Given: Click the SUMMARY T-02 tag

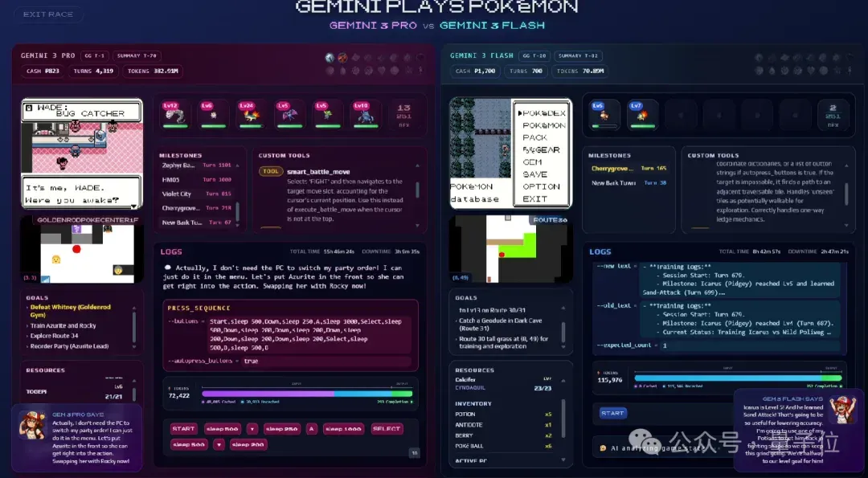Looking at the screenshot, I should (577, 56).
